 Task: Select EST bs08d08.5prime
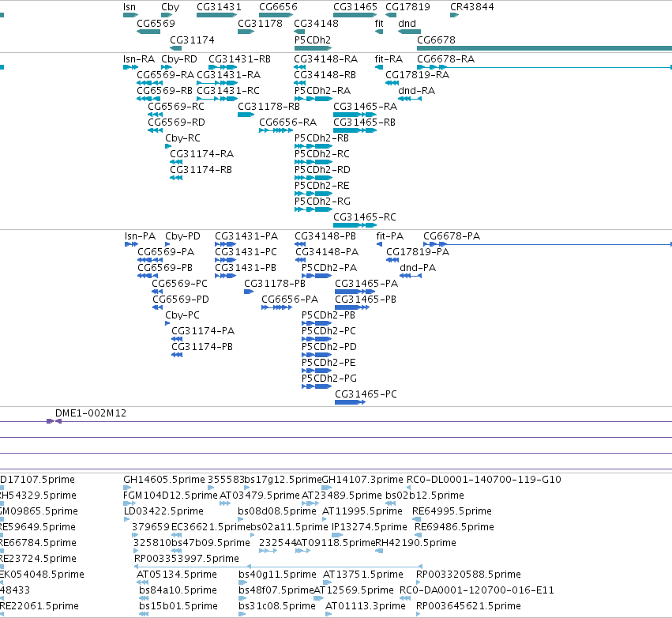277,511
